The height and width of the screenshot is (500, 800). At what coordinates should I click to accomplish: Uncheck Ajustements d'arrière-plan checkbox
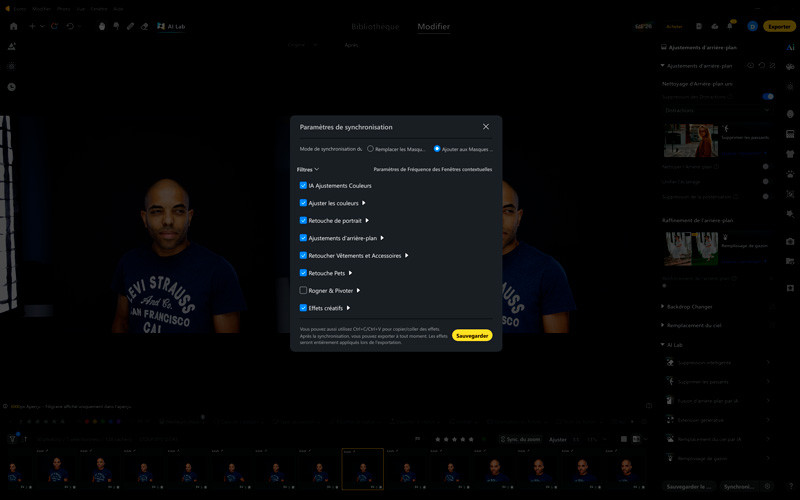(x=303, y=238)
